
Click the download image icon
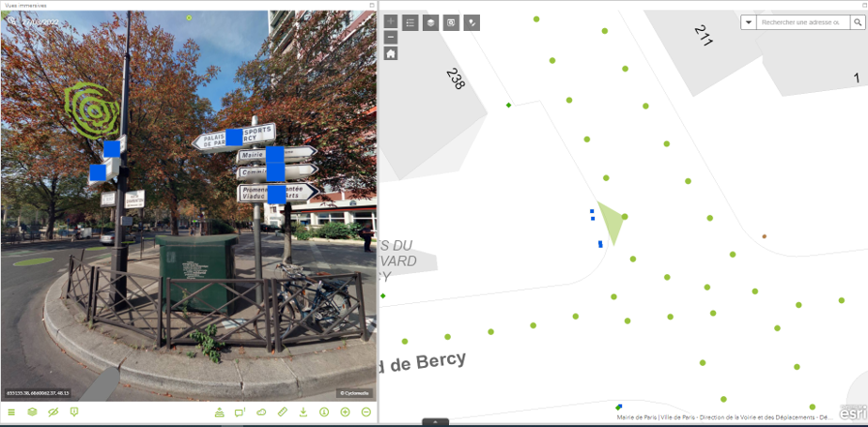pyautogui.click(x=303, y=412)
